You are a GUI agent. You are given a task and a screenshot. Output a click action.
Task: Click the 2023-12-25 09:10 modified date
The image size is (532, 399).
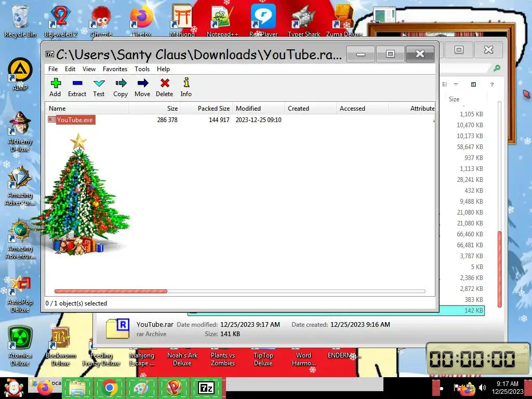259,120
